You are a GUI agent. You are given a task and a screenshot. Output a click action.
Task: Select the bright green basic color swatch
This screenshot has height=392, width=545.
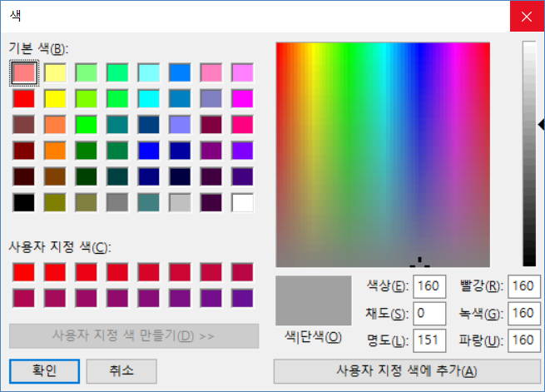click(x=87, y=125)
